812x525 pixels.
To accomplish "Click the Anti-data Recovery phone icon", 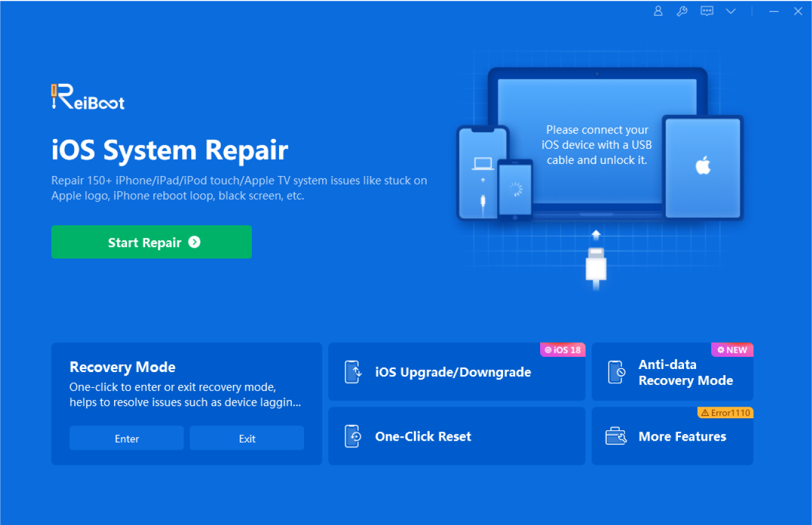I will (x=617, y=372).
